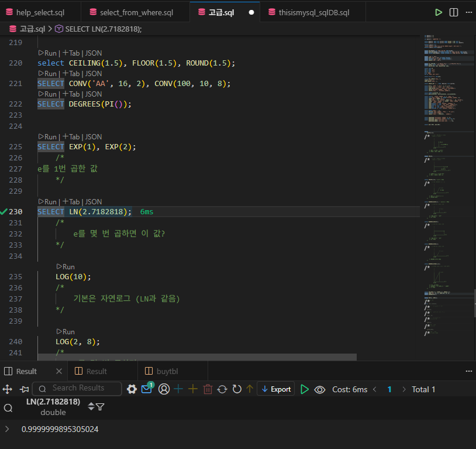Click line number 225 in the gutter

point(15,146)
